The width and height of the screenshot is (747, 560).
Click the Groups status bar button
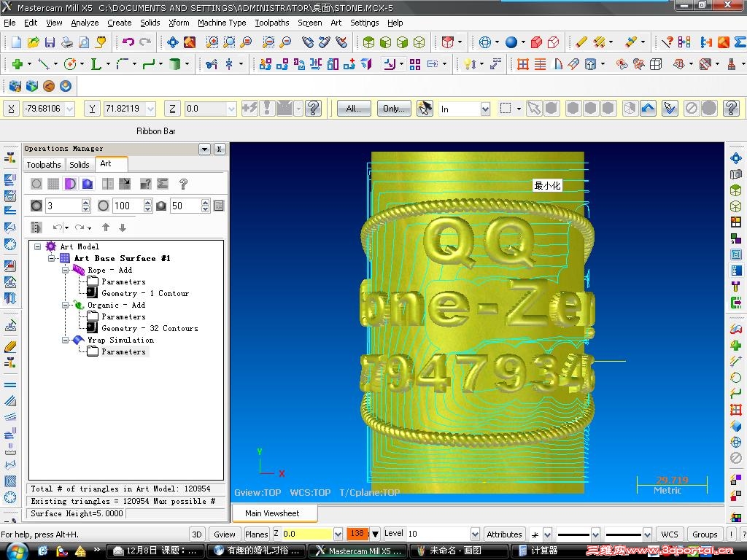coord(705,534)
